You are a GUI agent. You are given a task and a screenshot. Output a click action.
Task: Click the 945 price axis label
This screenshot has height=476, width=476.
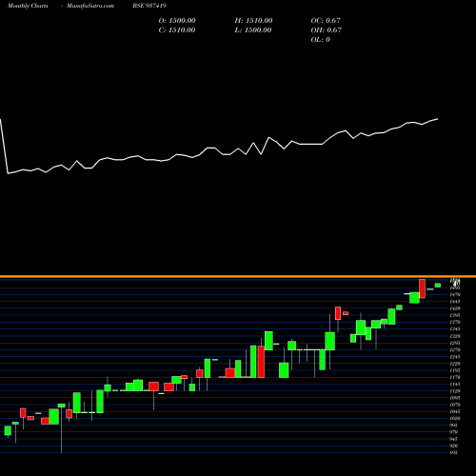point(454,439)
